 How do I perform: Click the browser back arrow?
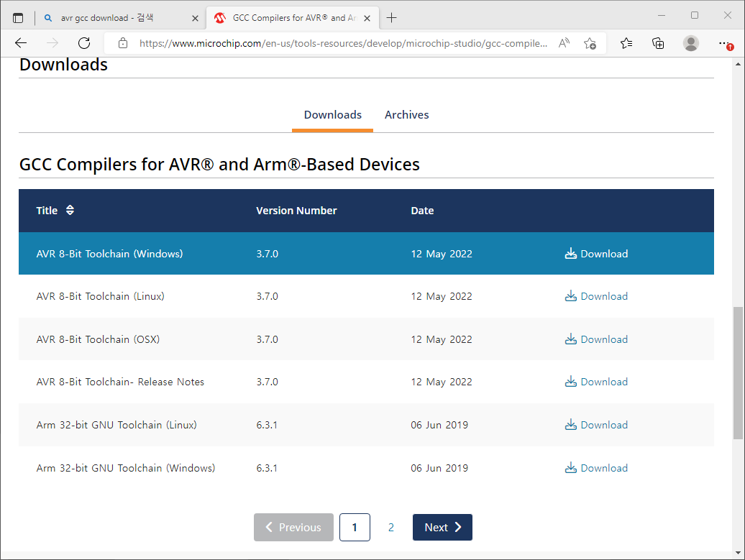(21, 43)
